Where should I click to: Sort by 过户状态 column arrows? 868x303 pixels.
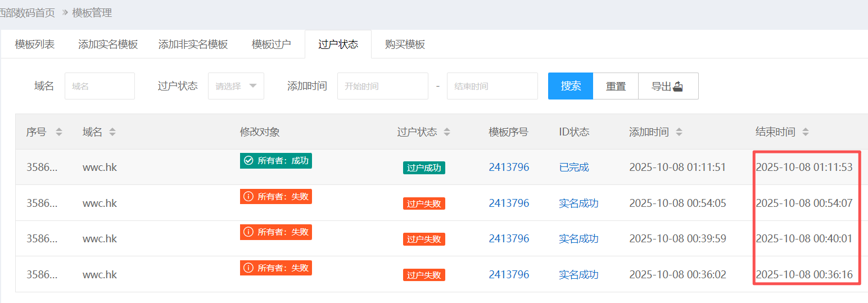pos(447,132)
